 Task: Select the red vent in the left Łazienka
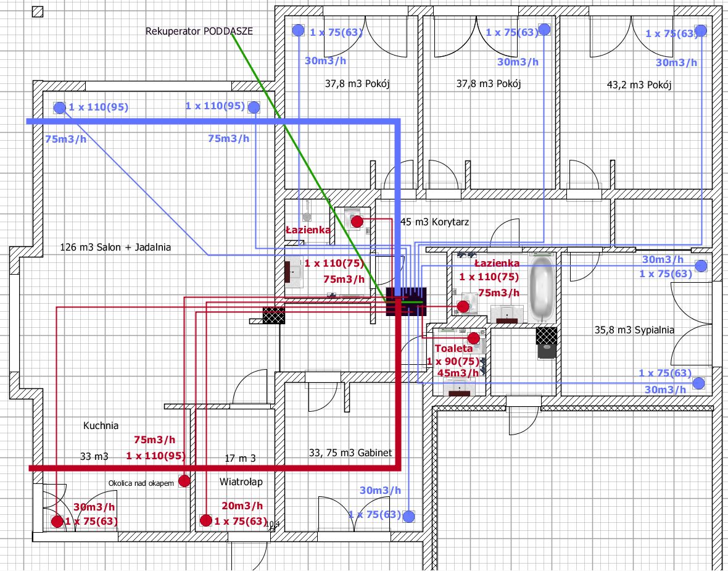(x=356, y=222)
